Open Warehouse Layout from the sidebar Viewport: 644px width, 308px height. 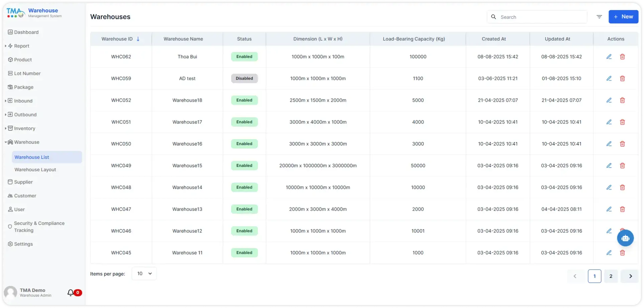coord(35,170)
